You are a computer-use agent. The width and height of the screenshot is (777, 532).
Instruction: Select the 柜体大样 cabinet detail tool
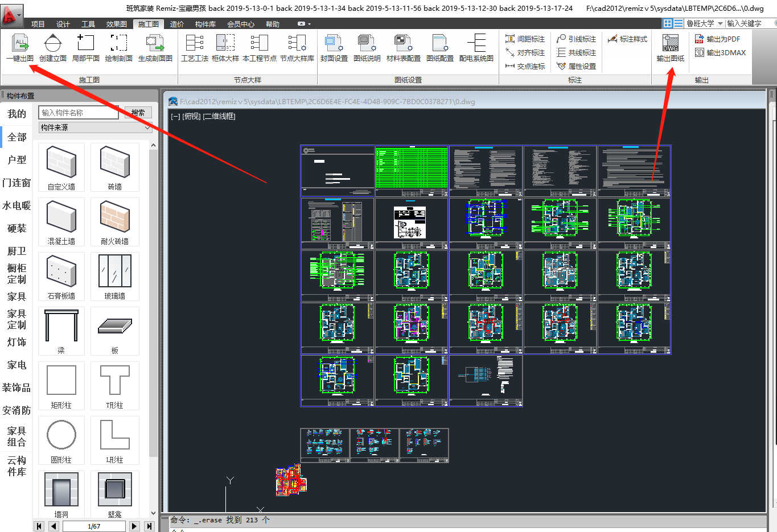(x=225, y=48)
